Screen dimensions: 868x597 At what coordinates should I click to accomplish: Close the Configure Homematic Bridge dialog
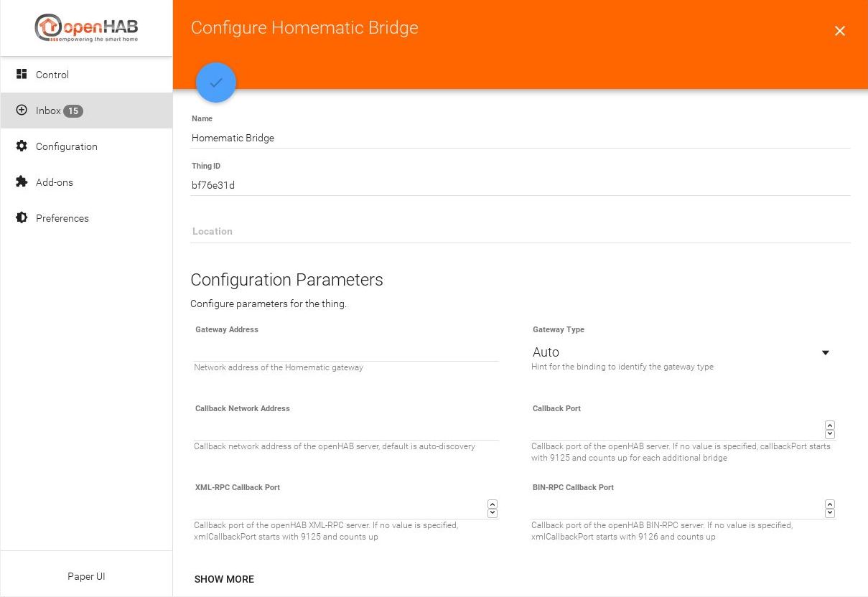coord(840,31)
